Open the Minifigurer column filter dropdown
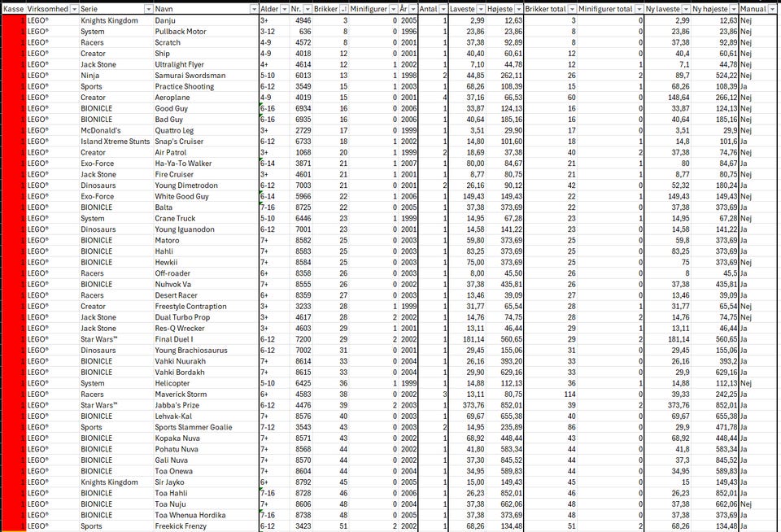 393,9
